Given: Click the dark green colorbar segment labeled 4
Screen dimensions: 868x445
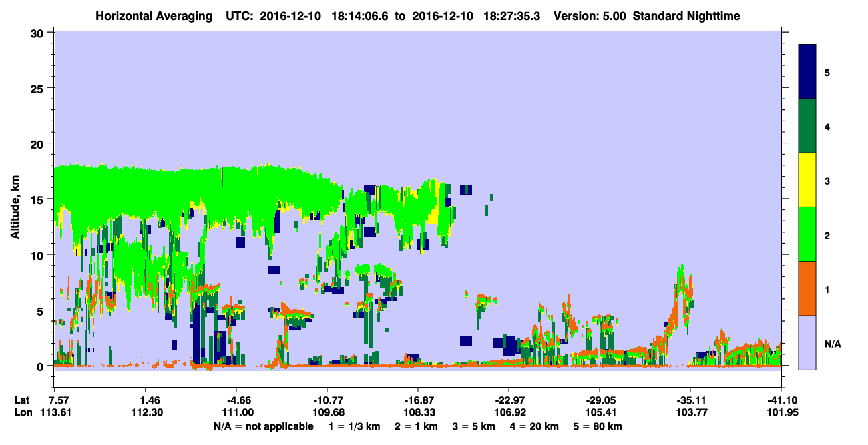Looking at the screenshot, I should click(807, 126).
